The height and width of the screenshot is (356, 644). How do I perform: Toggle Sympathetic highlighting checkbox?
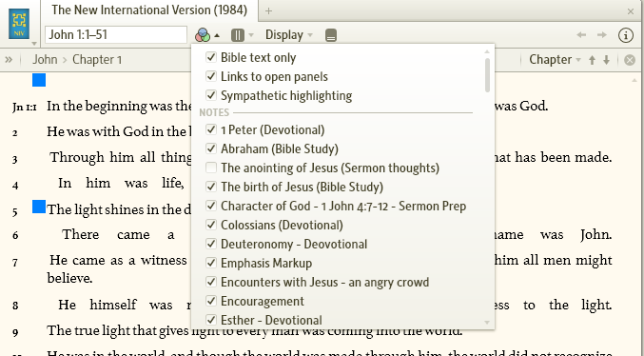pos(211,95)
